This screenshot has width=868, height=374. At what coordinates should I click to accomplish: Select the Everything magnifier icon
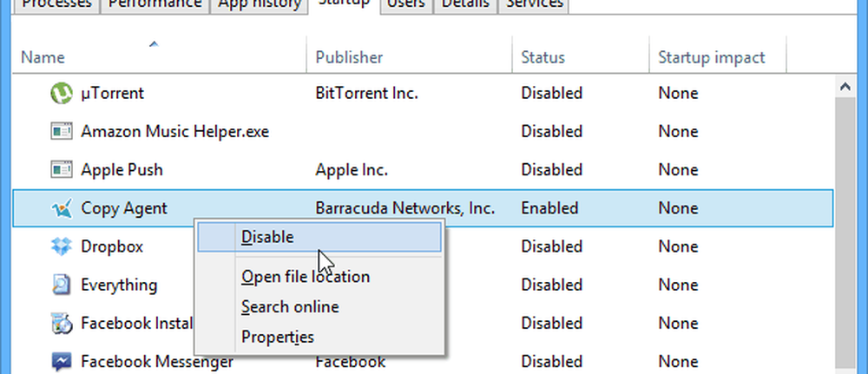pos(62,285)
